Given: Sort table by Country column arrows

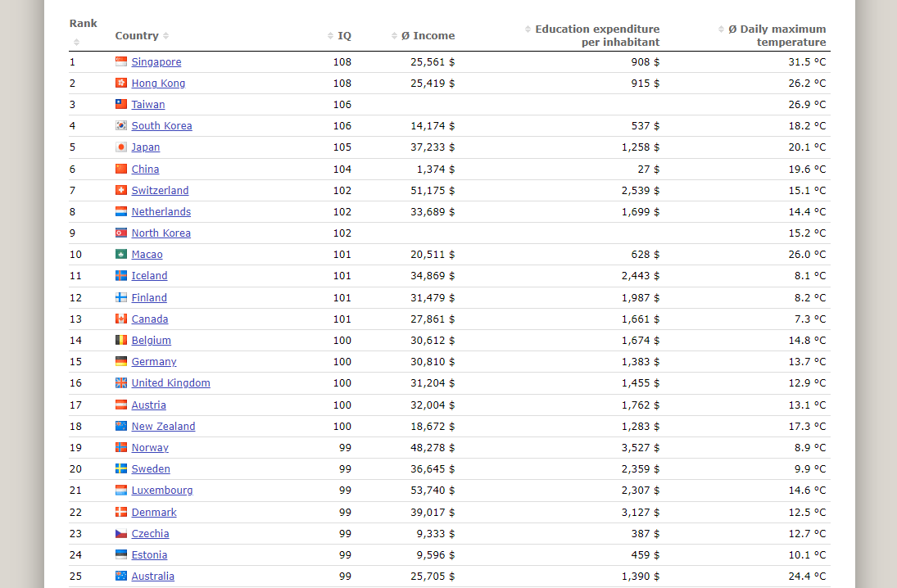Looking at the screenshot, I should 166,35.
